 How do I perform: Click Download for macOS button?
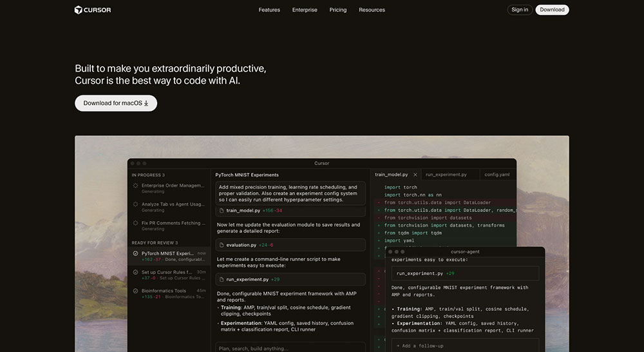coord(116,103)
